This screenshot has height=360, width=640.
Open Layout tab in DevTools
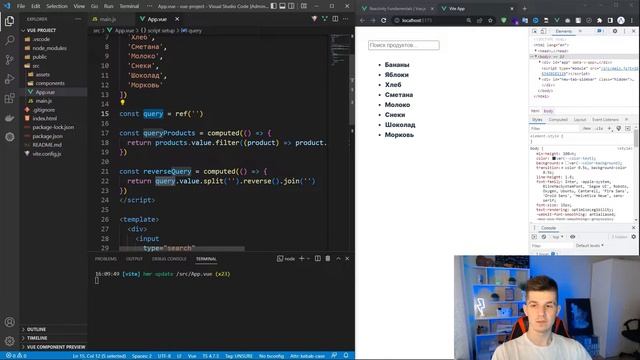580,120
